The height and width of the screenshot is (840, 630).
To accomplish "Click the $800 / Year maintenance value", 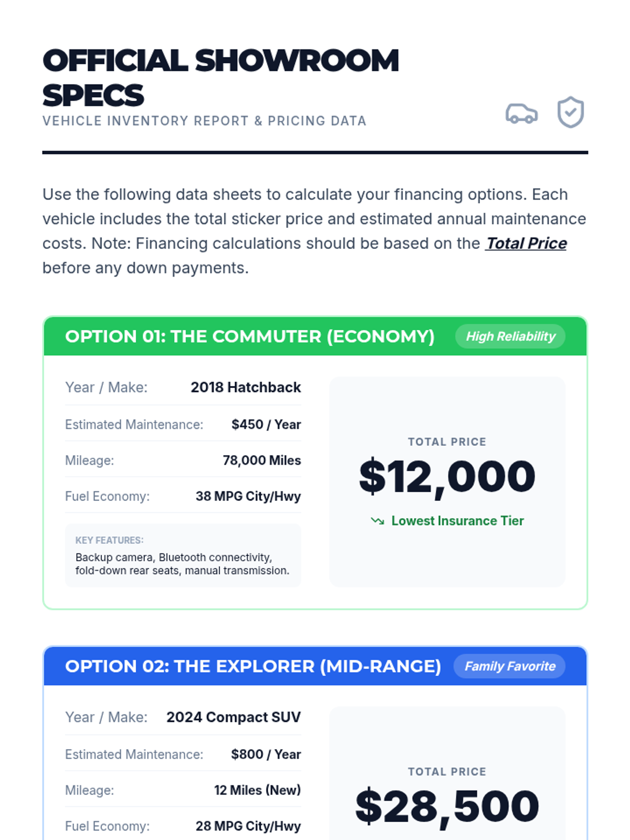I will [x=266, y=754].
